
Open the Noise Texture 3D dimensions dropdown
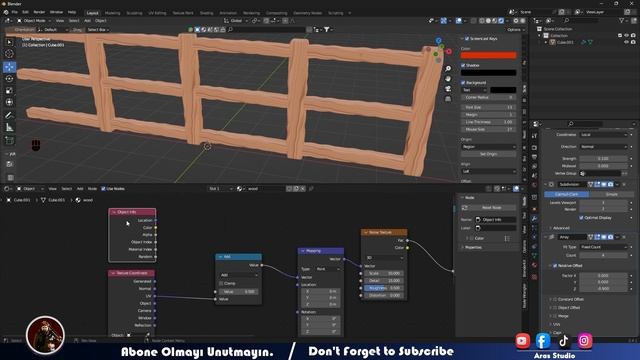(x=384, y=258)
